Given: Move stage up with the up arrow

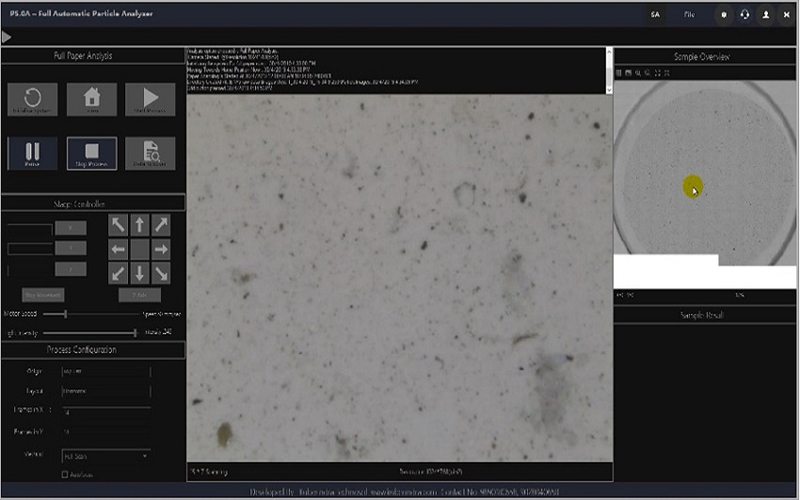Looking at the screenshot, I should (x=139, y=225).
